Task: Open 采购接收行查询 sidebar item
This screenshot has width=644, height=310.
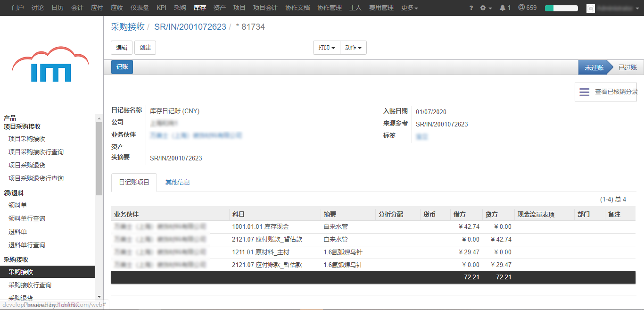Action: tap(30, 285)
